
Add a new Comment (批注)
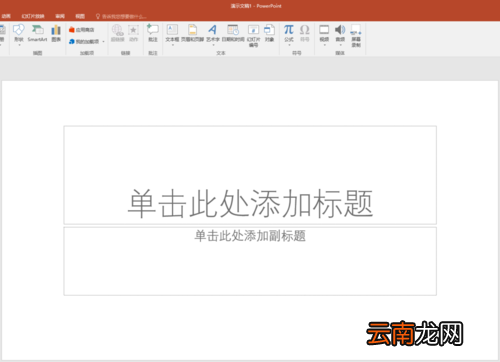[x=153, y=33]
